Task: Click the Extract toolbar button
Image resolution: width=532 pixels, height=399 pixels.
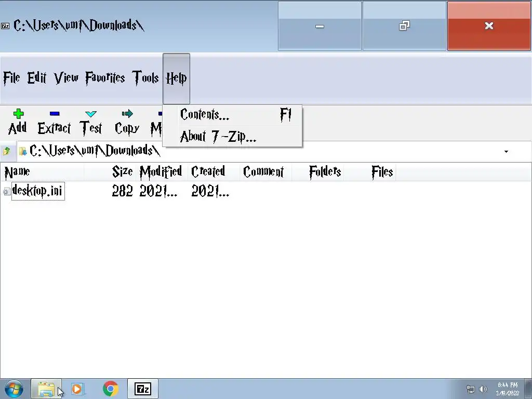Action: (54, 122)
